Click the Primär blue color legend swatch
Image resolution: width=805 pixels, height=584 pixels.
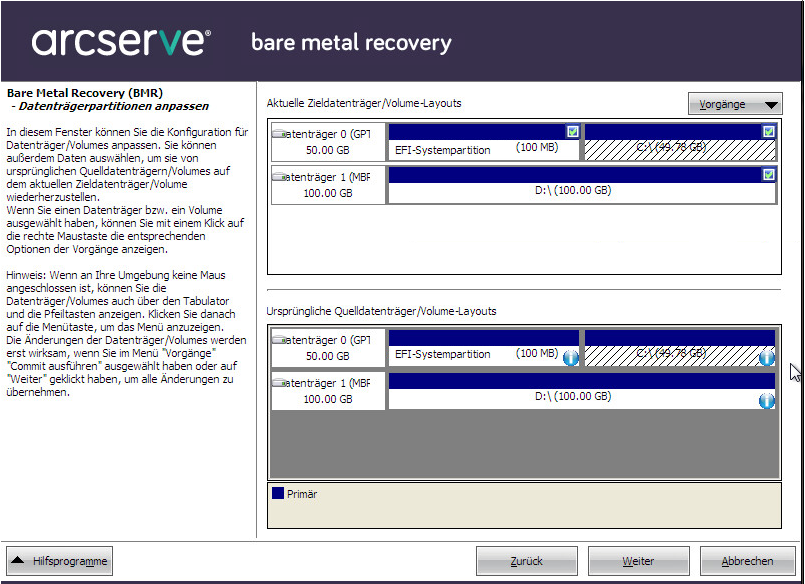(x=278, y=493)
